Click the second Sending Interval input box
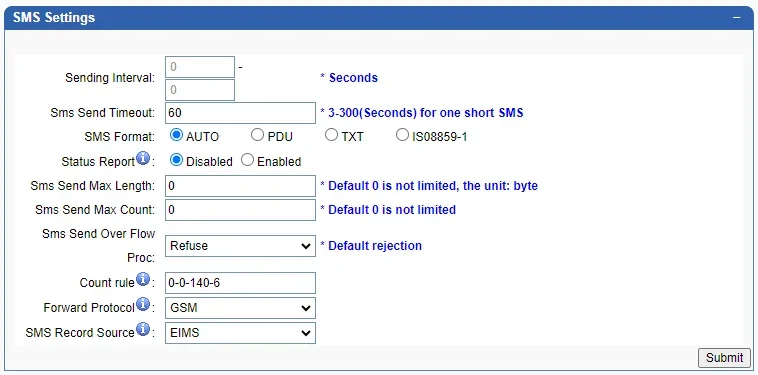 (x=200, y=90)
